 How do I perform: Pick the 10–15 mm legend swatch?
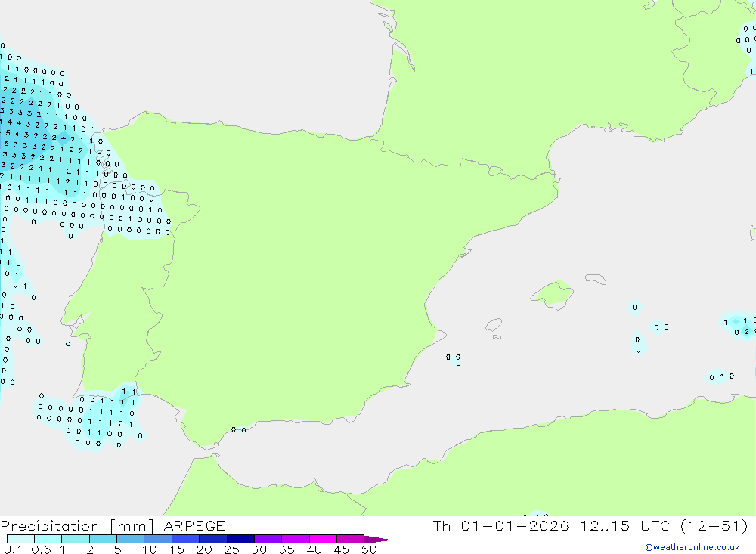[158, 539]
